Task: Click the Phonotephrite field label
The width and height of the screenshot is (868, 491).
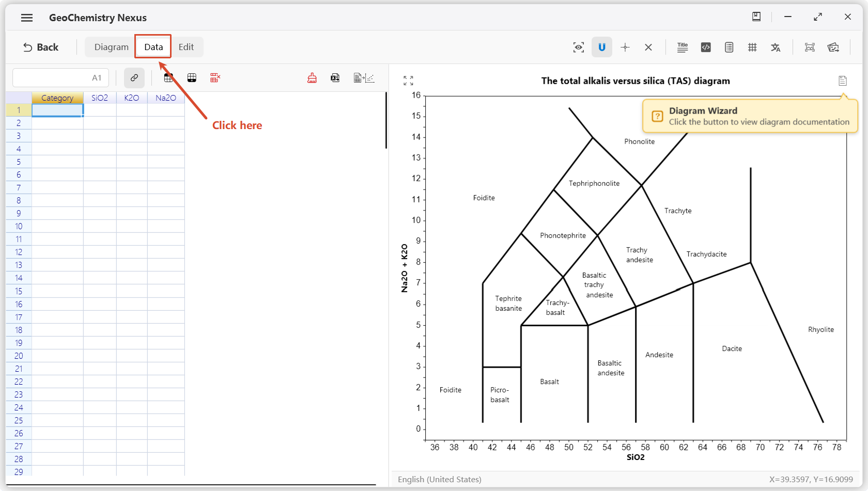Action: [x=563, y=235]
